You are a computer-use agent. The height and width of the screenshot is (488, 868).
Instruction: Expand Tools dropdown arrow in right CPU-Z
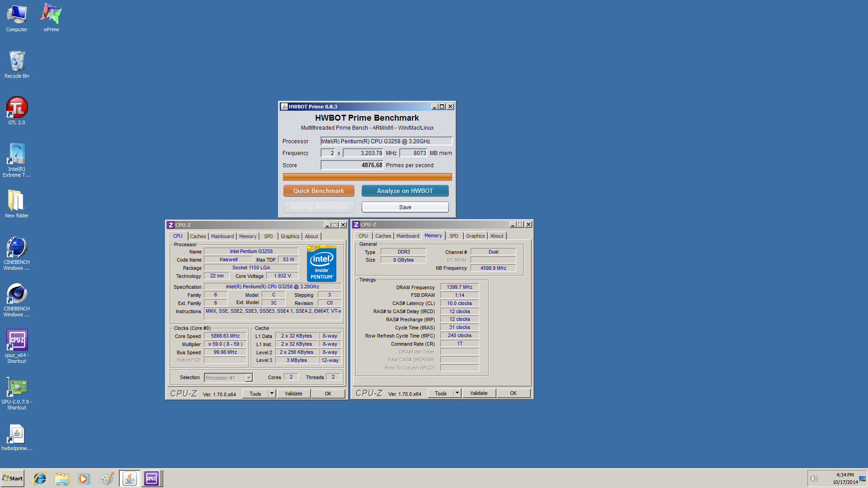tap(458, 393)
